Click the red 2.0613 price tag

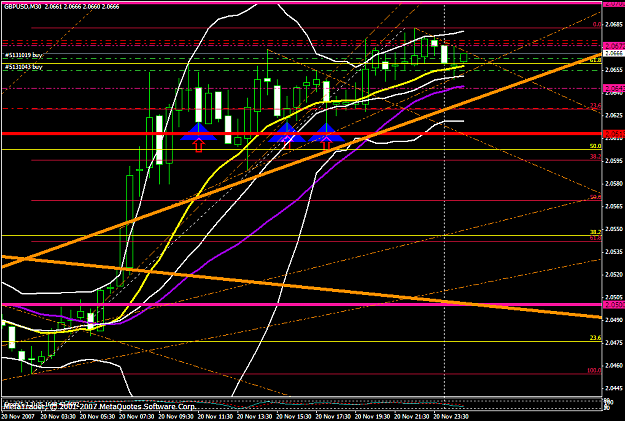pos(613,134)
